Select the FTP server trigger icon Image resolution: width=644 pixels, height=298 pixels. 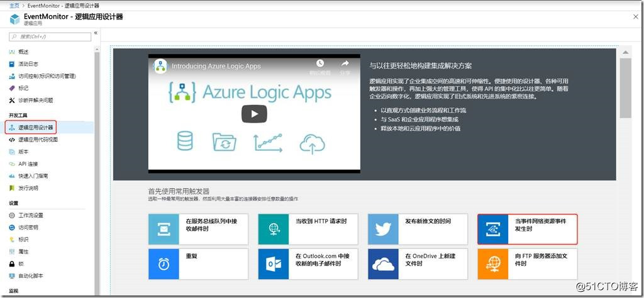(x=493, y=264)
